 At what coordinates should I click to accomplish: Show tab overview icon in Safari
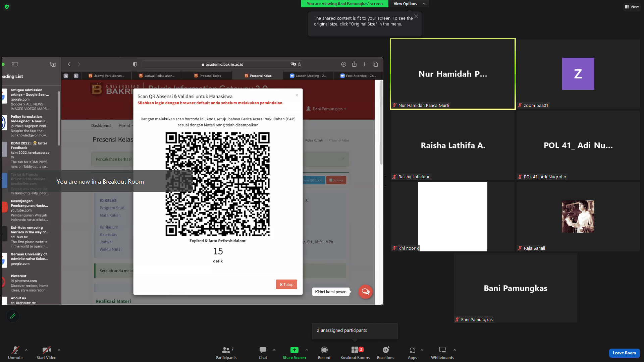[x=375, y=64]
